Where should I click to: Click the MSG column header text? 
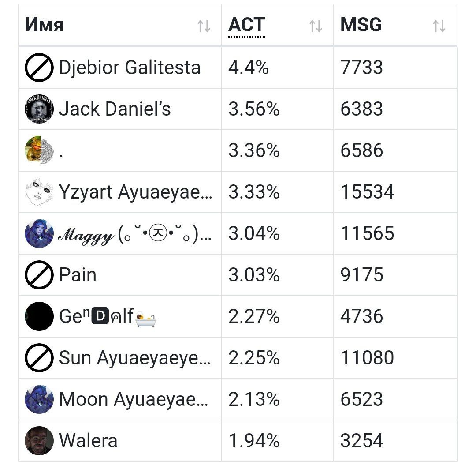(x=361, y=25)
